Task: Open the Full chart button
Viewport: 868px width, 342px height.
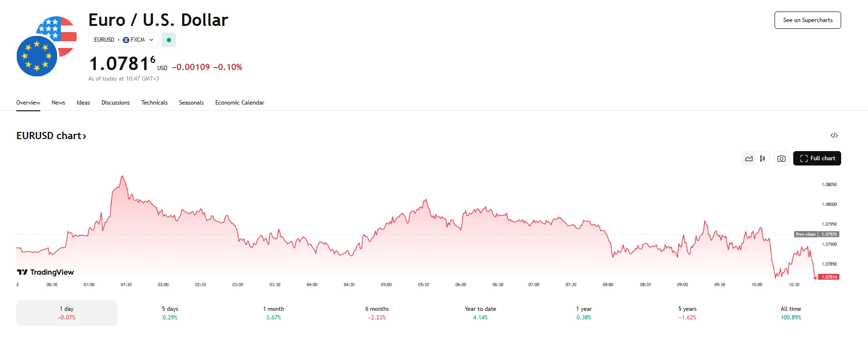Action: [x=817, y=158]
